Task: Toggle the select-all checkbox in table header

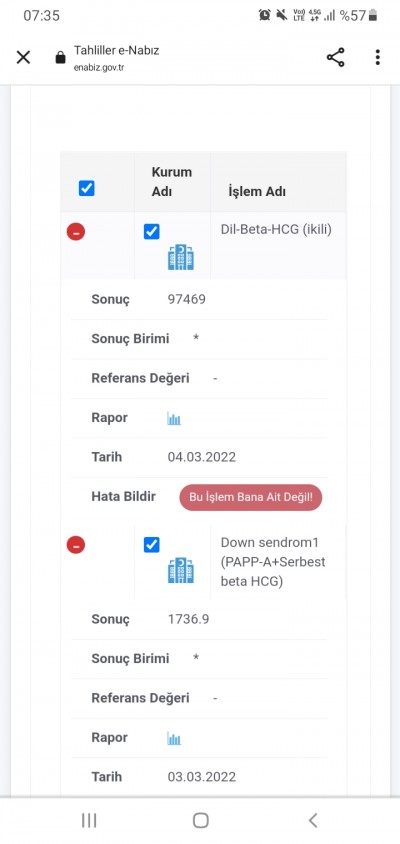Action: (x=87, y=188)
